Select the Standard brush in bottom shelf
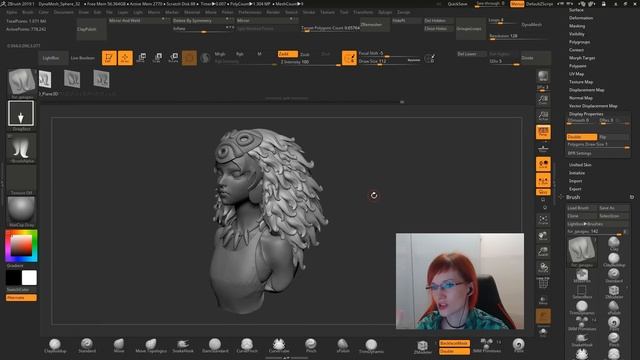The width and height of the screenshot is (640, 360). pyautogui.click(x=87, y=346)
